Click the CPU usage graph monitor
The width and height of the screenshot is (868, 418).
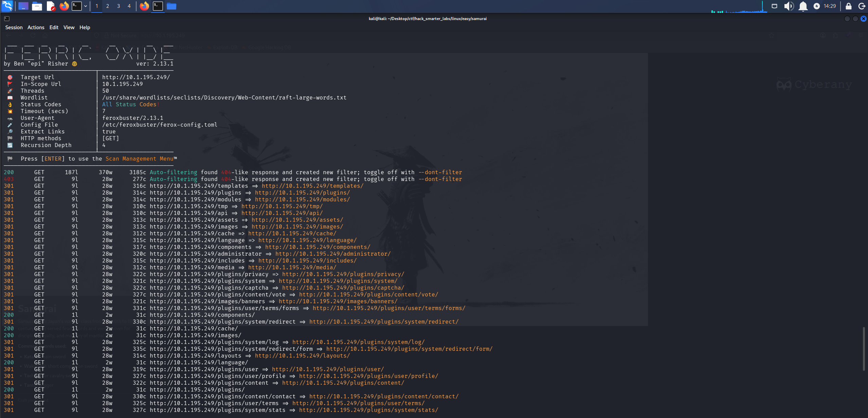click(739, 6)
